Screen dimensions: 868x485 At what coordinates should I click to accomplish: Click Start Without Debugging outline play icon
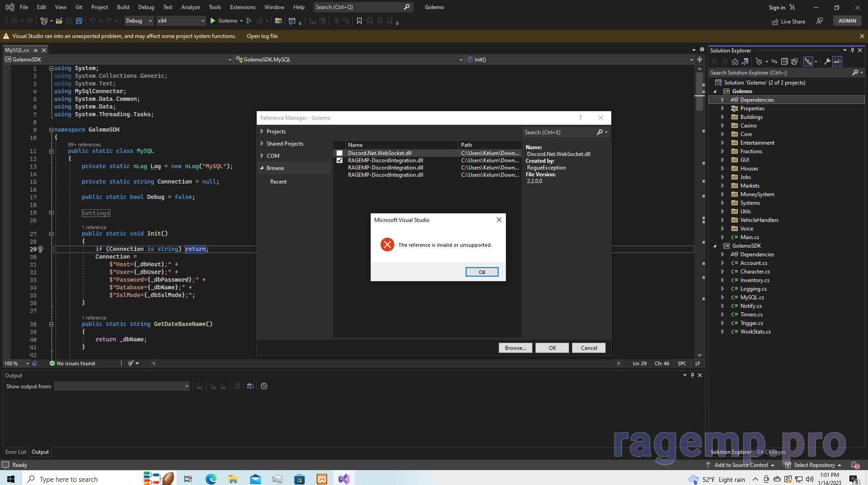[x=249, y=21]
